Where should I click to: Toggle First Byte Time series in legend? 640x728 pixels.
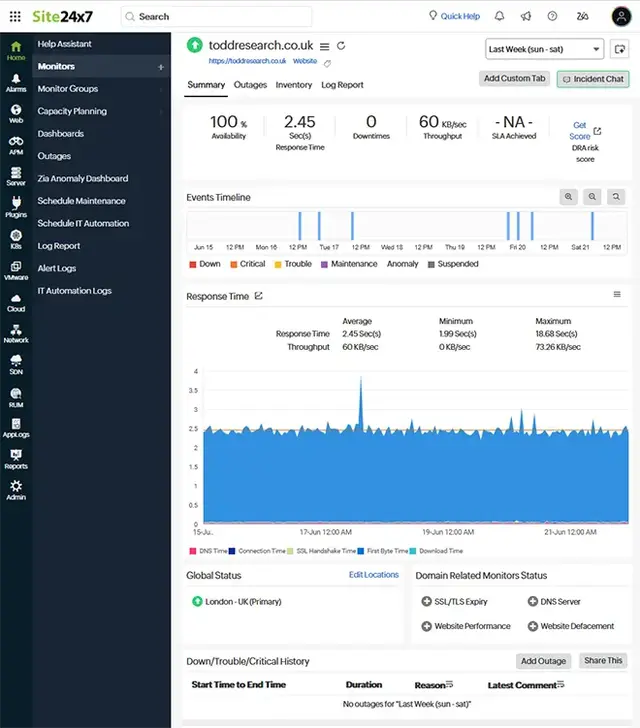point(383,551)
